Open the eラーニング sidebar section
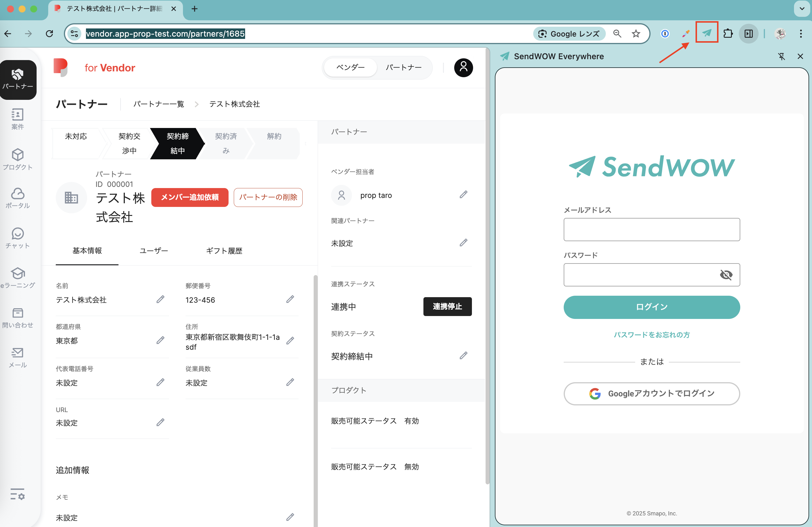812x527 pixels. coord(18,278)
